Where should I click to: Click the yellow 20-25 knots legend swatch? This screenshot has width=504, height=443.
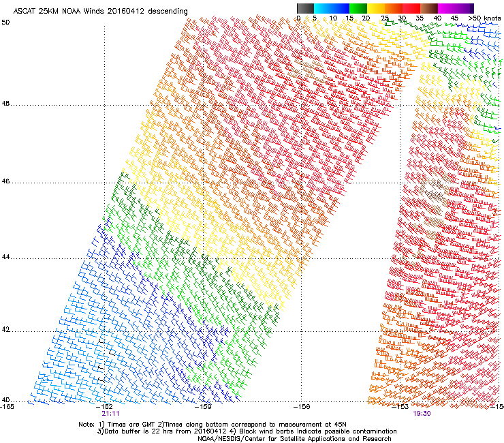click(x=376, y=8)
